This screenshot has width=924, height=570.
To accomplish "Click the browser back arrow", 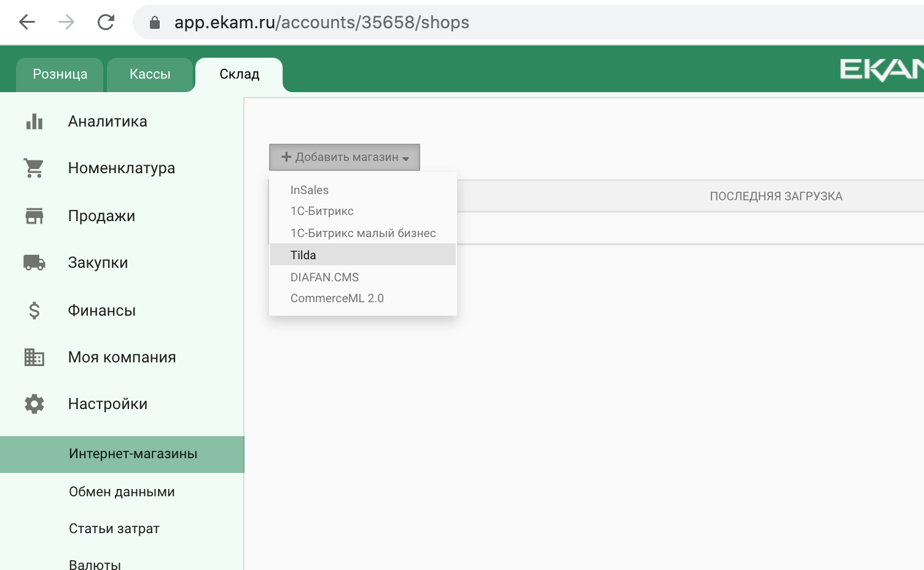I will [x=27, y=22].
